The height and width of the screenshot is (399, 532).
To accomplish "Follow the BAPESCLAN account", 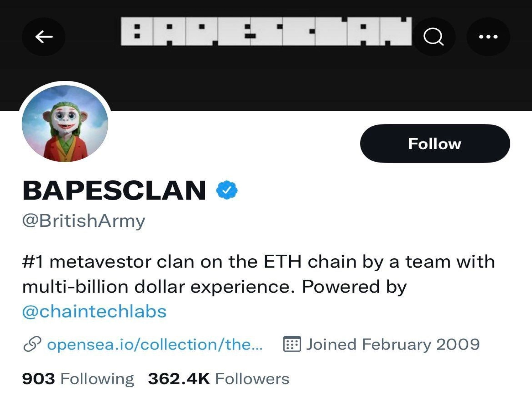I will pos(435,144).
